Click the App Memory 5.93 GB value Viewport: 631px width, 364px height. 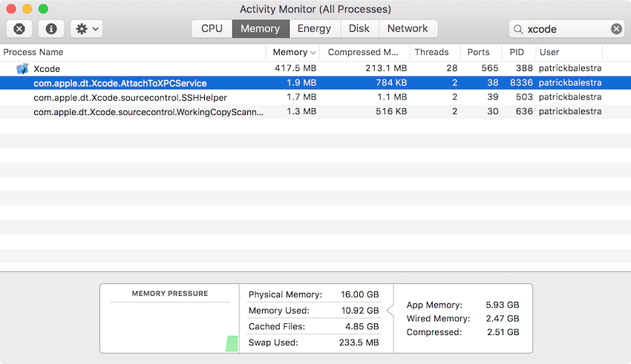[503, 305]
